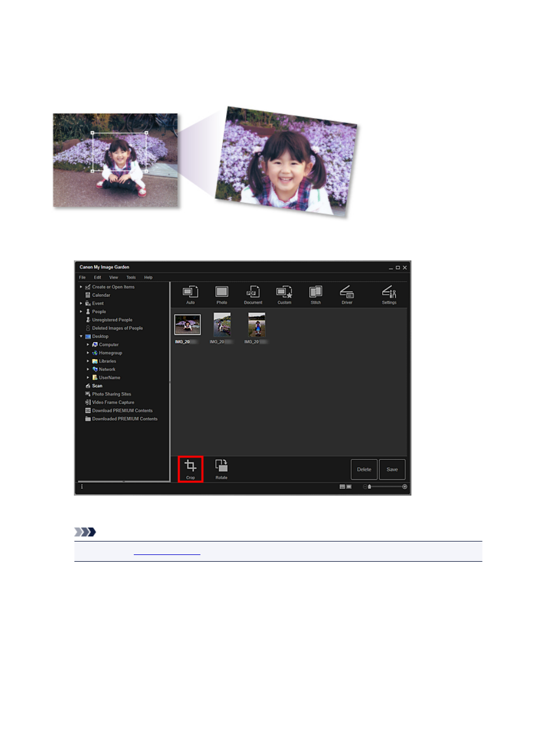Close the My Image Garden window
This screenshot has height=756, width=534.
(405, 268)
